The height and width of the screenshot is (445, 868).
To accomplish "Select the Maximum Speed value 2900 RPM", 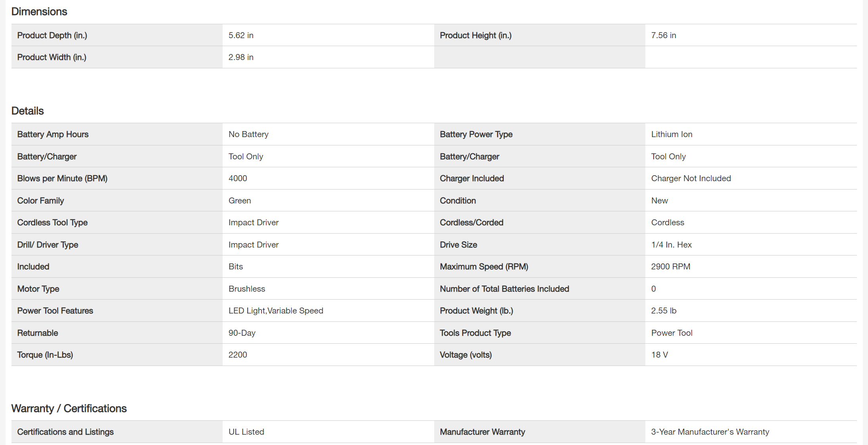I will [670, 267].
